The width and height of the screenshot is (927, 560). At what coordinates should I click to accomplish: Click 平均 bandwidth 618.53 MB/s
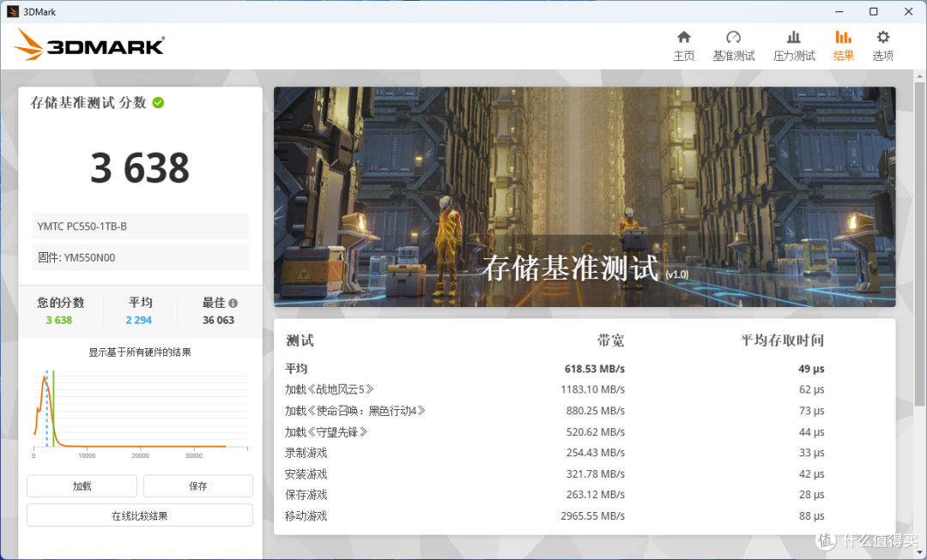594,369
